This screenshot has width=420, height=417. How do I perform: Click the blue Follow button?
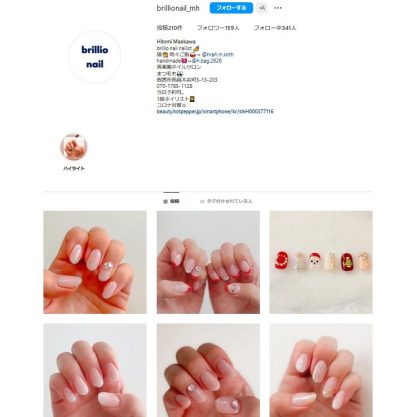click(231, 8)
